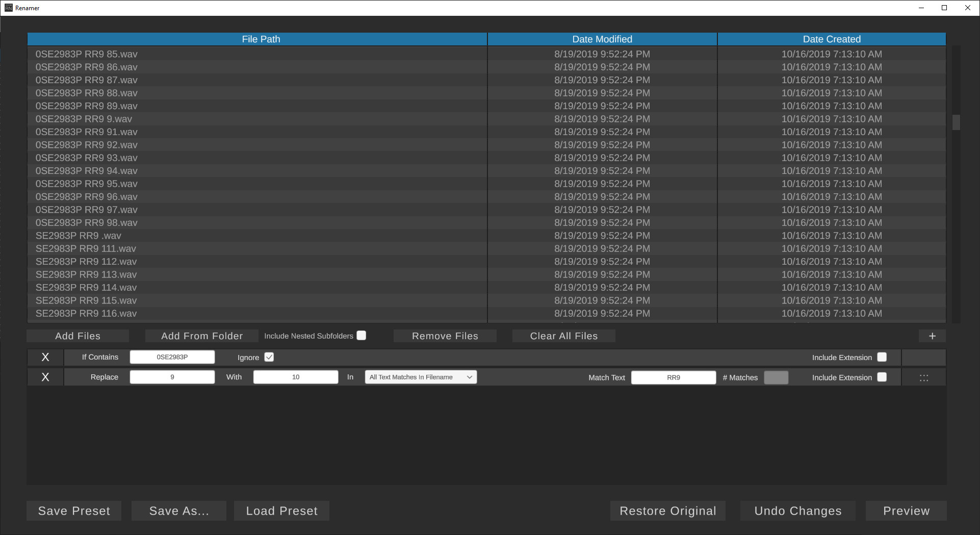Delete the If Contains rule using its X icon
Image resolution: width=980 pixels, height=535 pixels.
45,357
